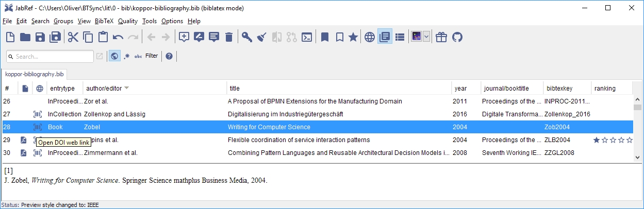Click author/editor column sort arrow
644x209 pixels.
[x=126, y=88]
